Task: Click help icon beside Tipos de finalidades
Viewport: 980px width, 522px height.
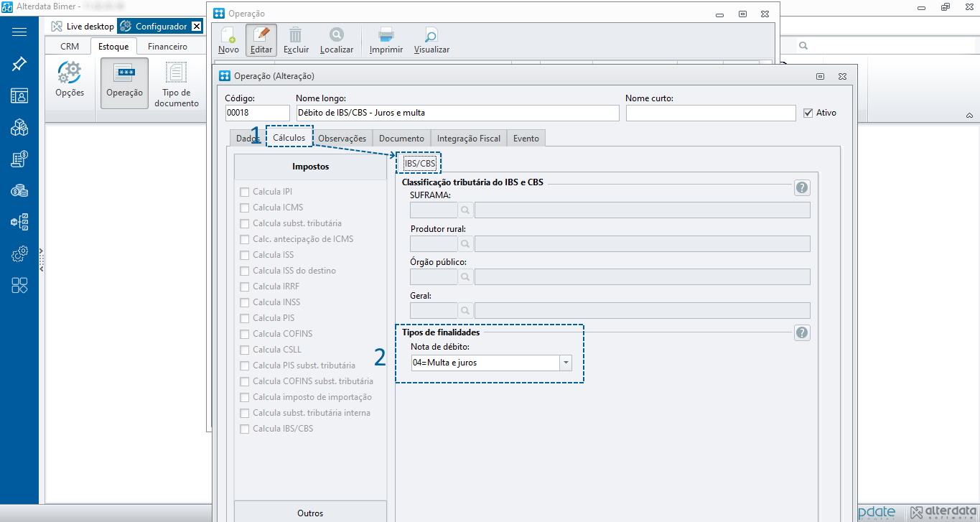Action: [x=802, y=333]
